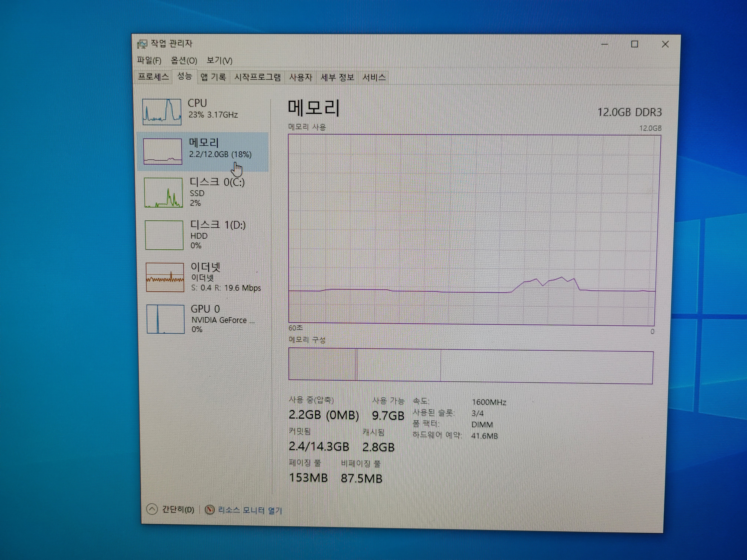
Task: Click the in-use section of 메모리 구성 bar
Action: (322, 364)
